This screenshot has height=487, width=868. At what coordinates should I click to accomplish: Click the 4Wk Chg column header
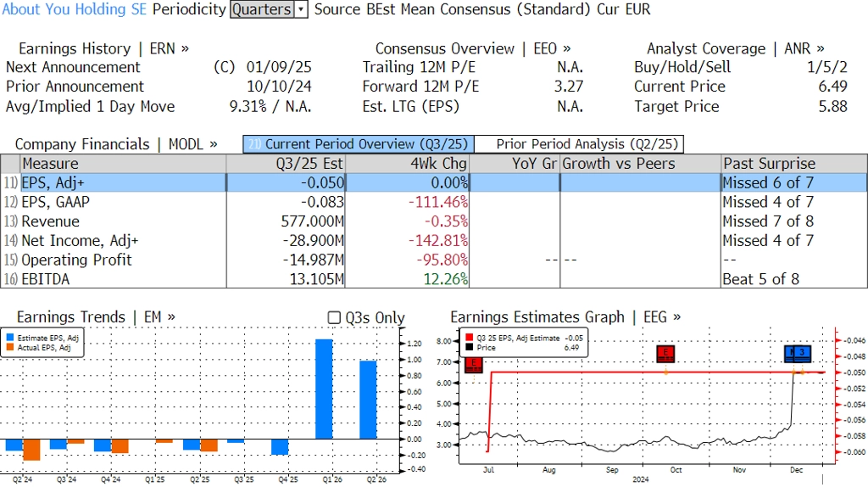(407, 164)
